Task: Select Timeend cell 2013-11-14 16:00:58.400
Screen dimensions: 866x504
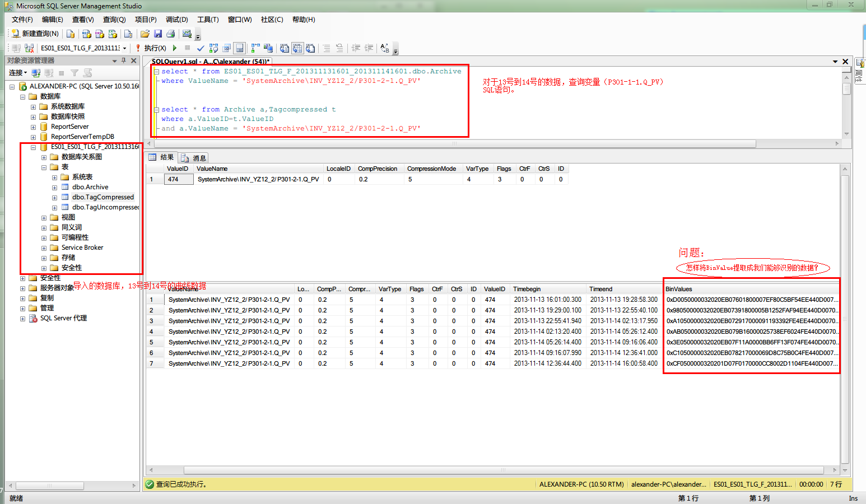Action: click(x=624, y=363)
